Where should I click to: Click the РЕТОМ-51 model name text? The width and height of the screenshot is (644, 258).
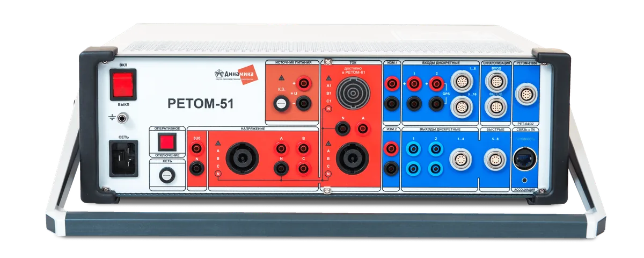click(x=201, y=104)
